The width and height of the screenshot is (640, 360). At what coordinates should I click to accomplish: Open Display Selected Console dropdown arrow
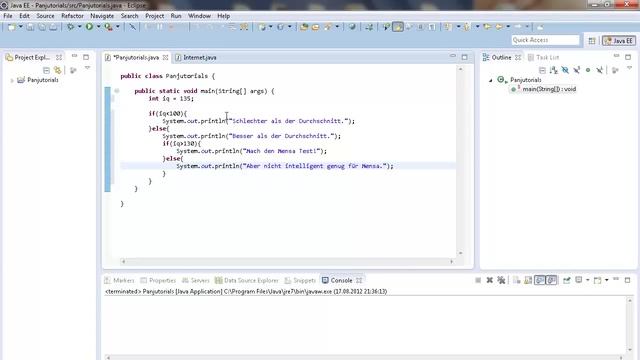pyautogui.click(x=588, y=280)
